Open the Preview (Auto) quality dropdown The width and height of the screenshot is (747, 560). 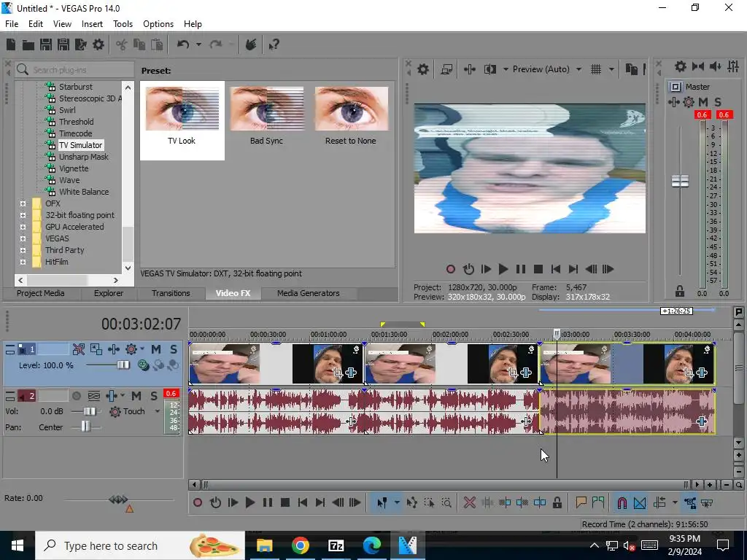pos(578,69)
